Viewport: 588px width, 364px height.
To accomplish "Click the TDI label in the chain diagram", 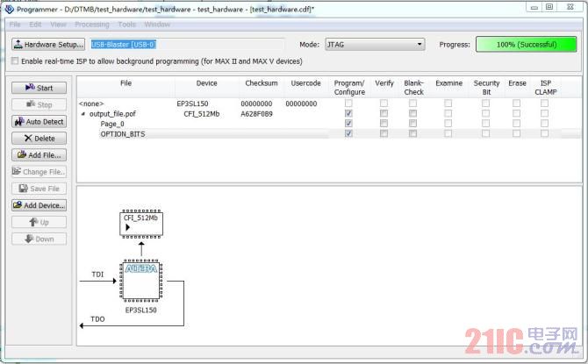I will coord(97,275).
